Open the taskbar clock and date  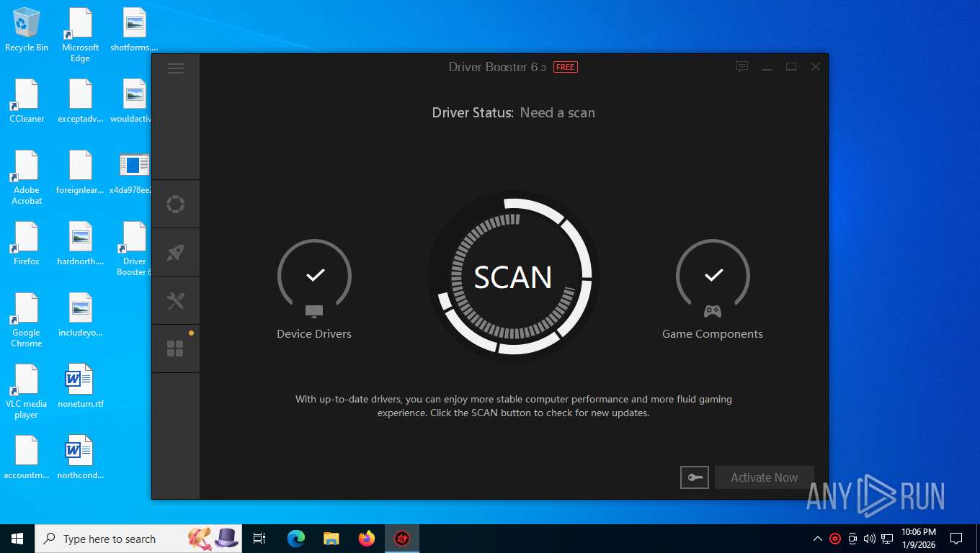coord(919,539)
